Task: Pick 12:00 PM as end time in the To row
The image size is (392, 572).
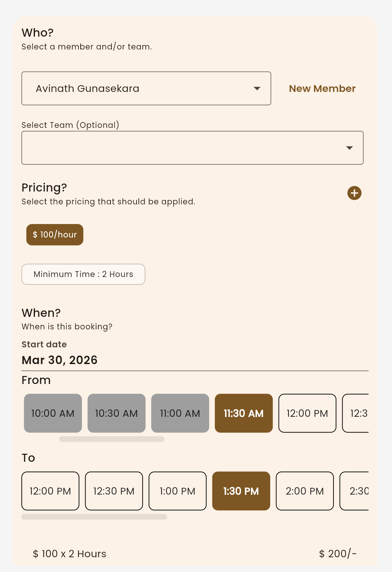Action: pos(50,491)
